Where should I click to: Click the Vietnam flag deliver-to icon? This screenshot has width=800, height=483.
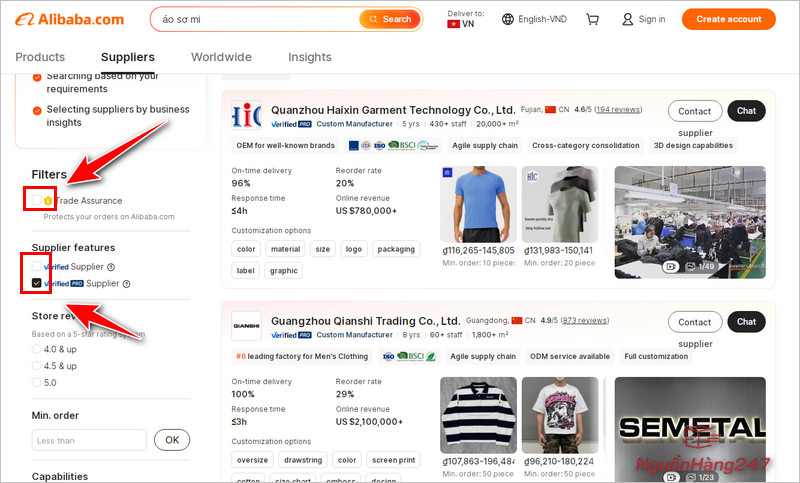click(x=453, y=24)
